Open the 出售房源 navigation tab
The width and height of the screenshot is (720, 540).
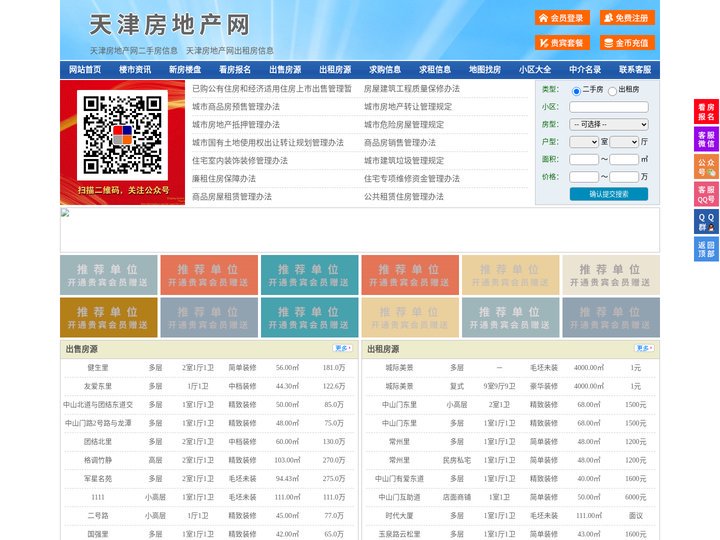click(x=285, y=70)
